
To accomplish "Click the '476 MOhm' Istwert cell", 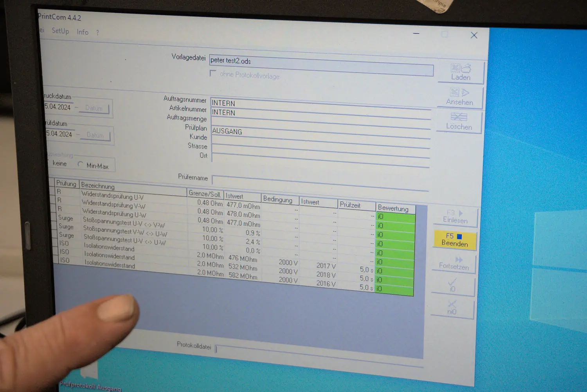I will point(243,259).
